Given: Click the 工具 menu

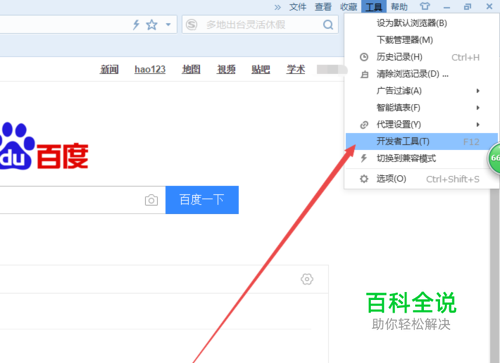Looking at the screenshot, I should pyautogui.click(x=374, y=7).
